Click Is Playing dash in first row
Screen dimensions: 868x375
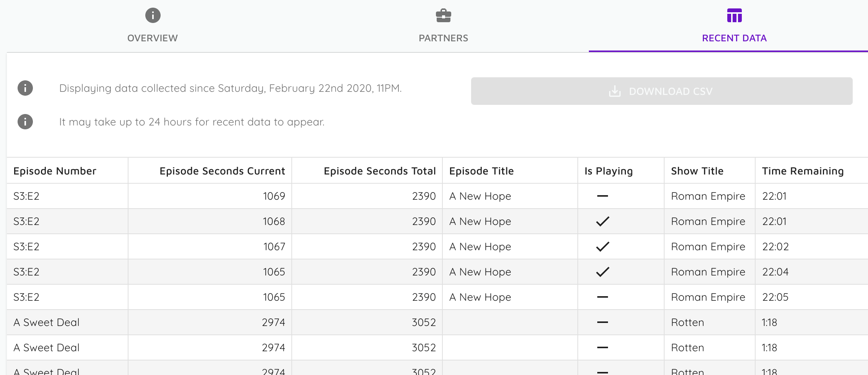602,196
